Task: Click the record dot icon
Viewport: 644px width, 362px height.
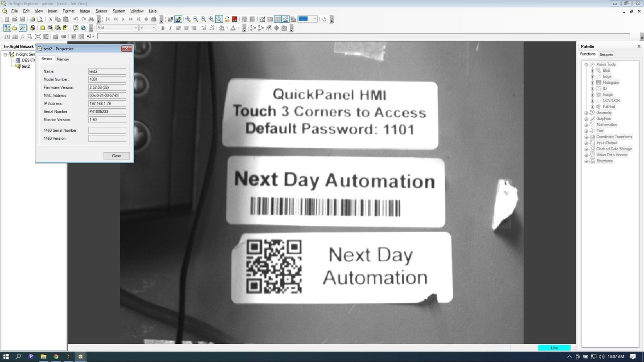Action: point(146,19)
